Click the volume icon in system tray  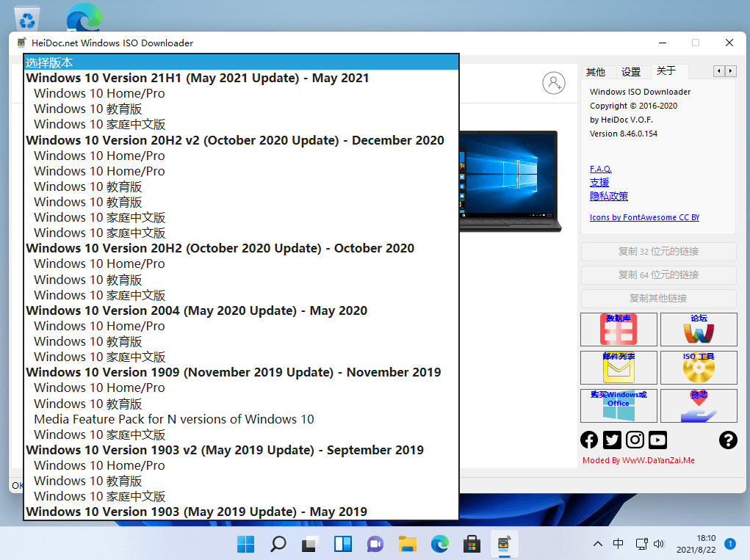tap(659, 544)
